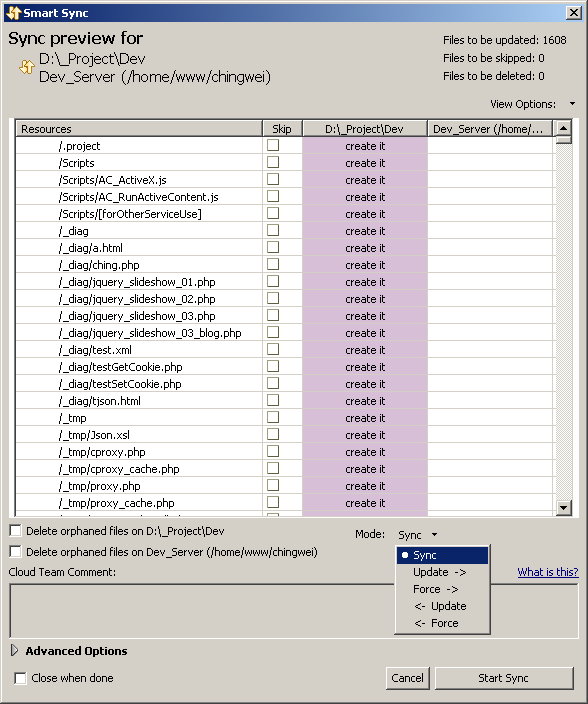Click 'create it' cell for /.project

pyautogui.click(x=365, y=146)
